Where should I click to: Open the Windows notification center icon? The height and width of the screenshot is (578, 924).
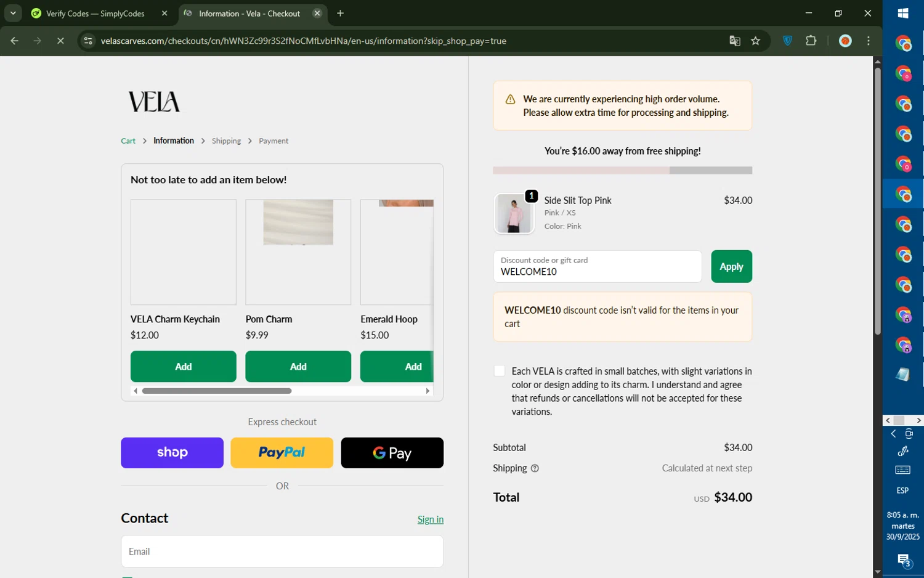[904, 561]
